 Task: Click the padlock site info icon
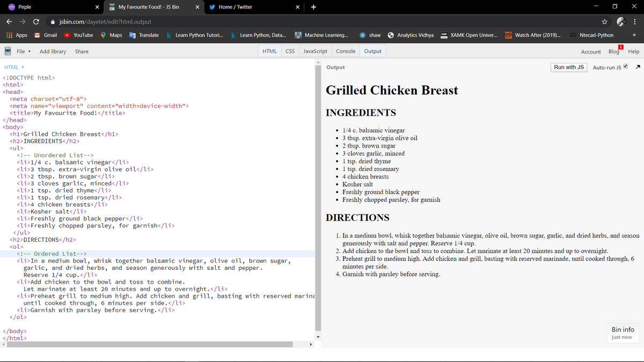[53, 21]
